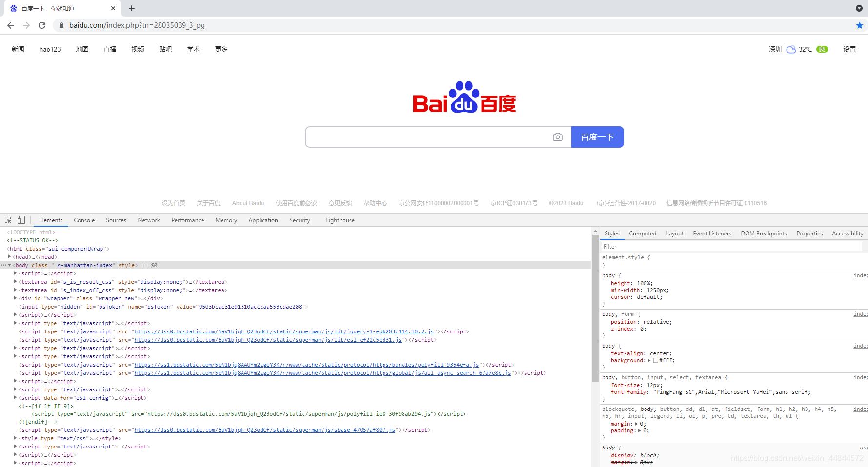Expand the margin shorthand property triangle

[x=636, y=424]
